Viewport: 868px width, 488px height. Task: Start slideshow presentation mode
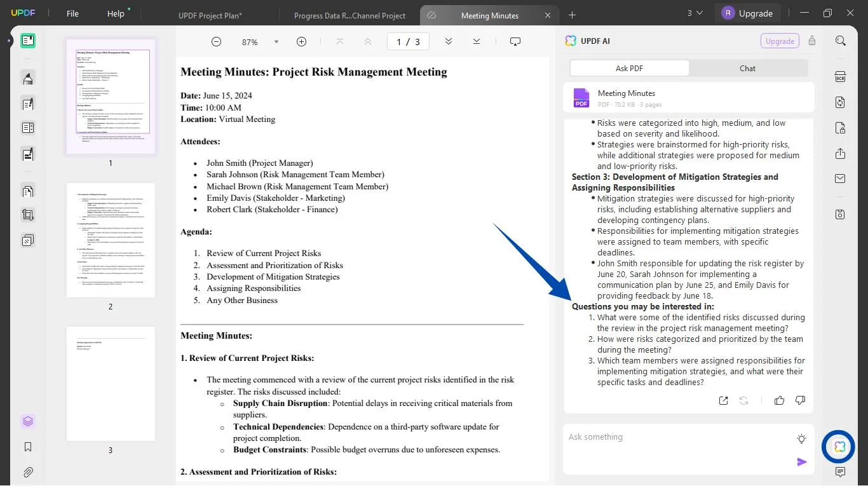point(515,42)
